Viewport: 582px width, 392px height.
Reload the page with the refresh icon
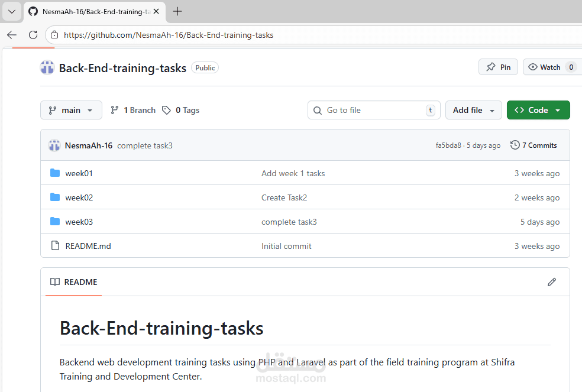[x=33, y=35]
